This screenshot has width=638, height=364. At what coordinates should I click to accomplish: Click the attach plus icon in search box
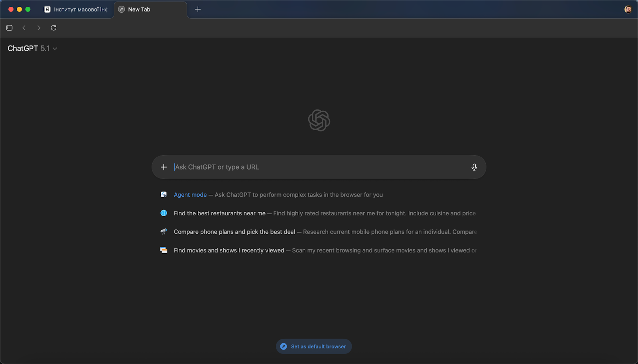coord(163,167)
